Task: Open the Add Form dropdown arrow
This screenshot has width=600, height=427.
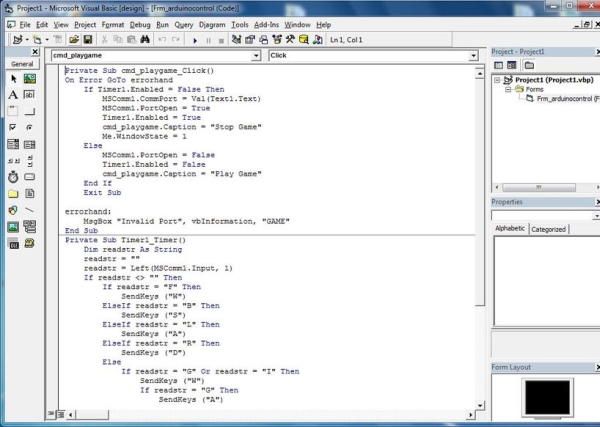Action: [47, 39]
